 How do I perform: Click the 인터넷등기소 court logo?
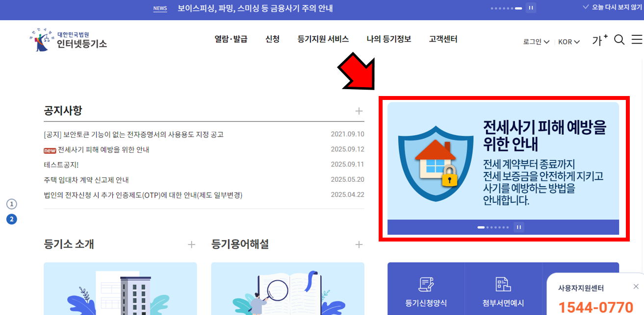tap(68, 40)
